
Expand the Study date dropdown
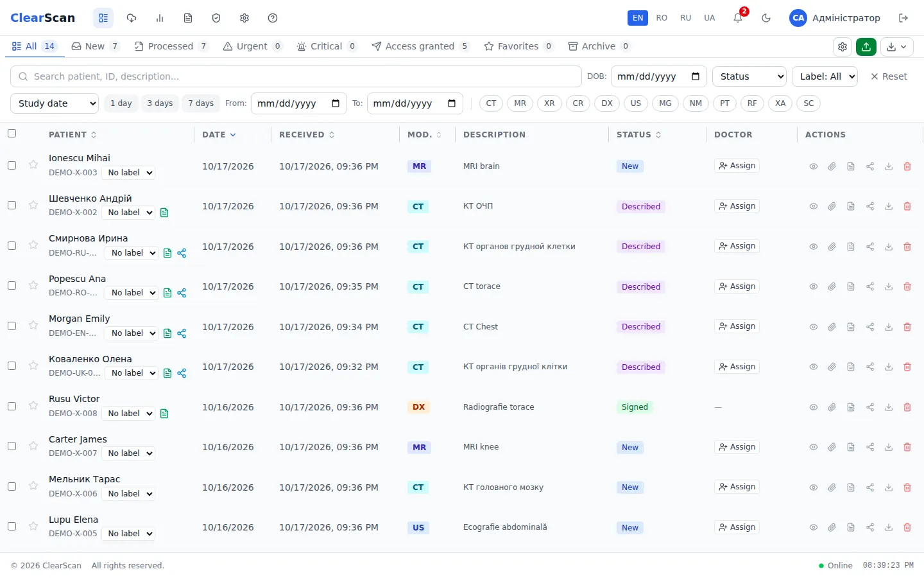55,103
